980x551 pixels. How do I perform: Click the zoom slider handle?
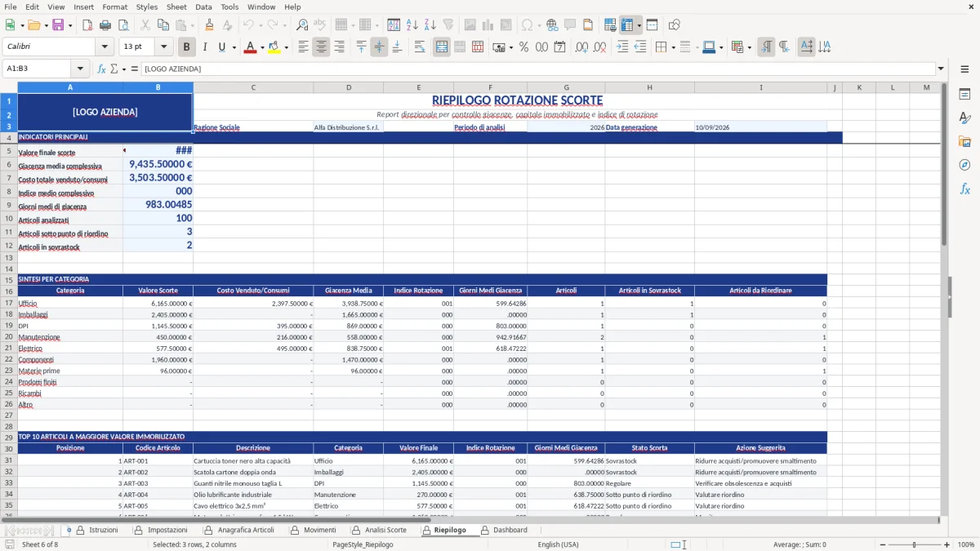[x=914, y=544]
